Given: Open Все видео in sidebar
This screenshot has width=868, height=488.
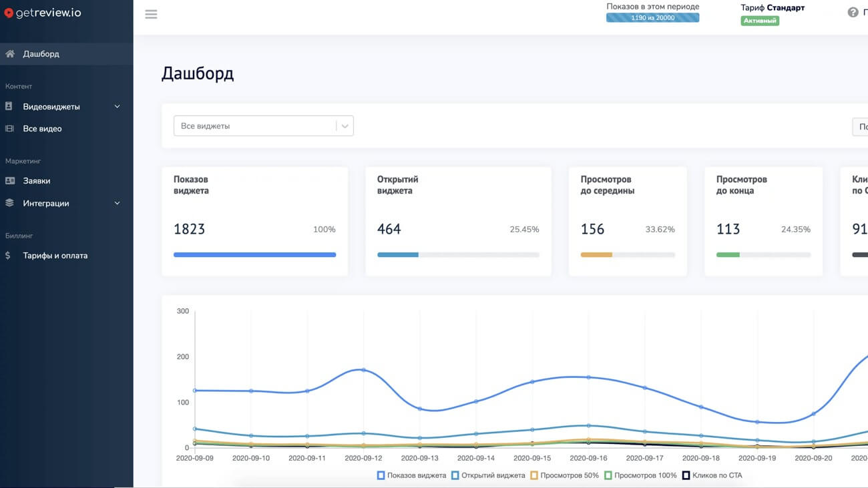Looking at the screenshot, I should pyautogui.click(x=42, y=129).
